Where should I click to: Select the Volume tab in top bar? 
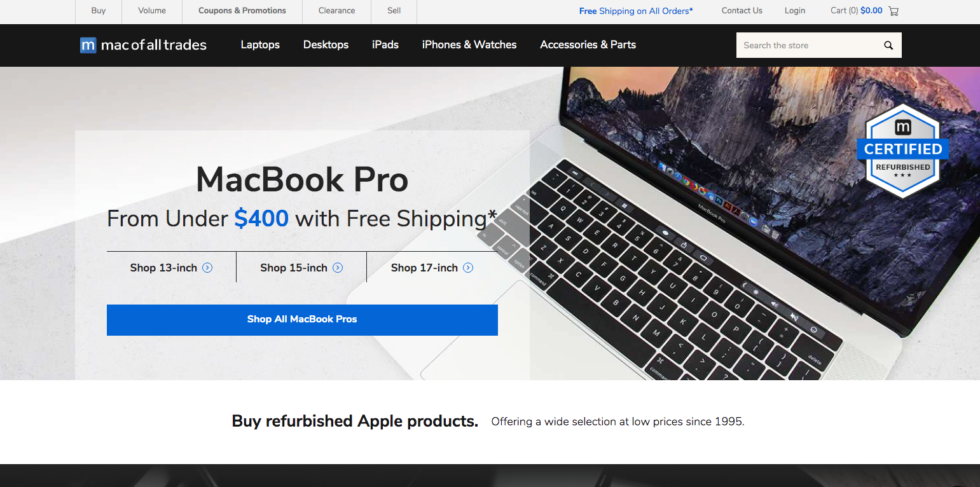coord(152,11)
